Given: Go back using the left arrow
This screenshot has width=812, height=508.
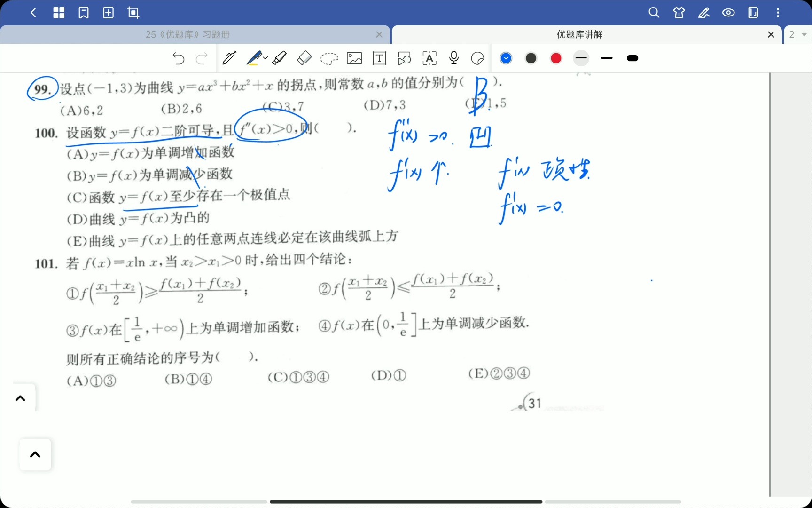Looking at the screenshot, I should (33, 13).
